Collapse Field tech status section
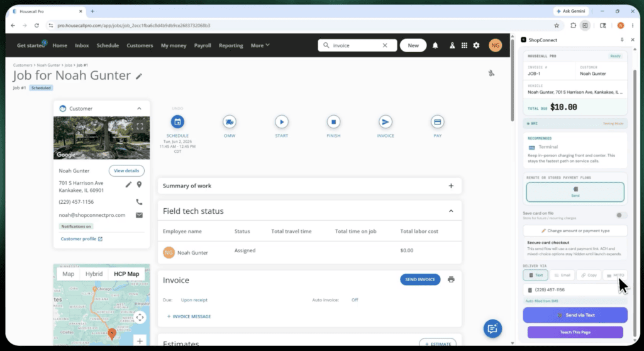 pyautogui.click(x=451, y=211)
